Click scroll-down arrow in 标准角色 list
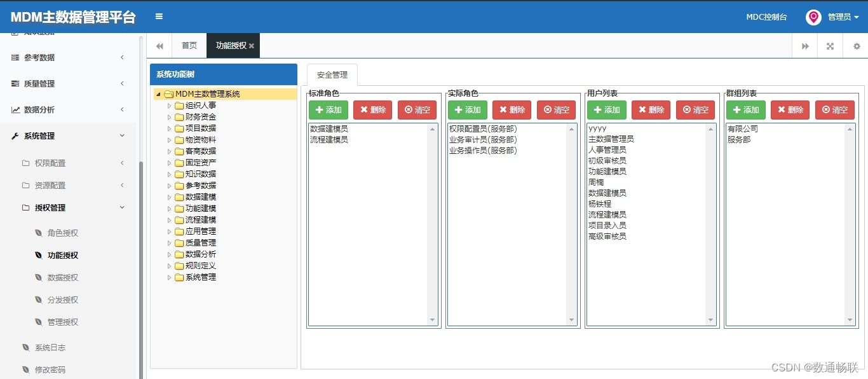 (x=433, y=320)
